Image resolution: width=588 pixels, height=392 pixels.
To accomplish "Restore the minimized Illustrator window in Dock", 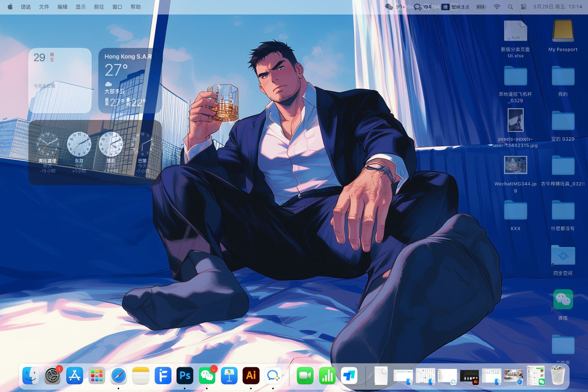I will click(469, 376).
